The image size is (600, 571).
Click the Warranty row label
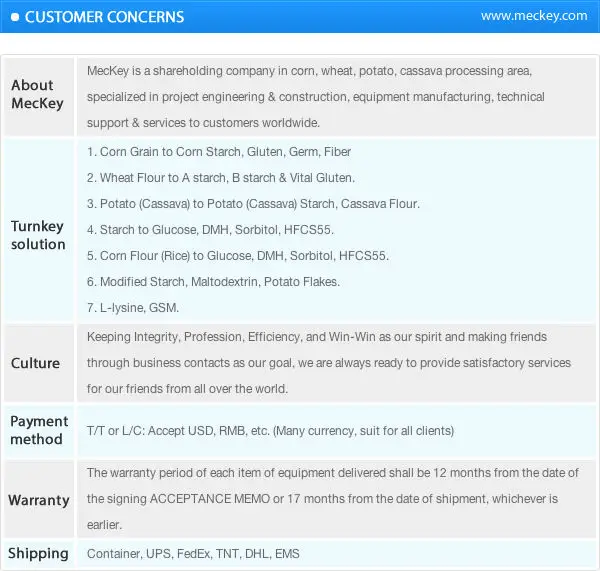pyautogui.click(x=39, y=500)
